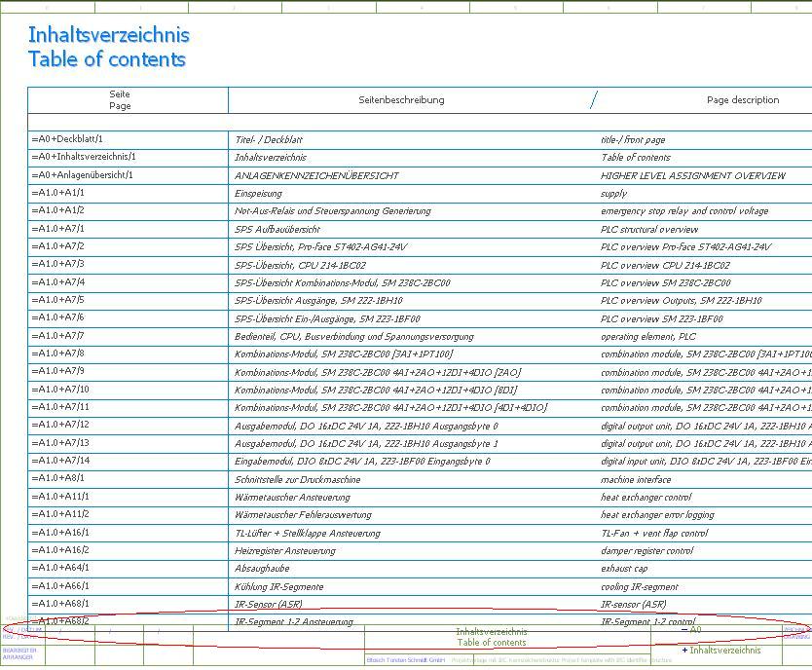Select 'Heizregister Ansteuerung' description
The image size is (812, 670).
coord(285,551)
